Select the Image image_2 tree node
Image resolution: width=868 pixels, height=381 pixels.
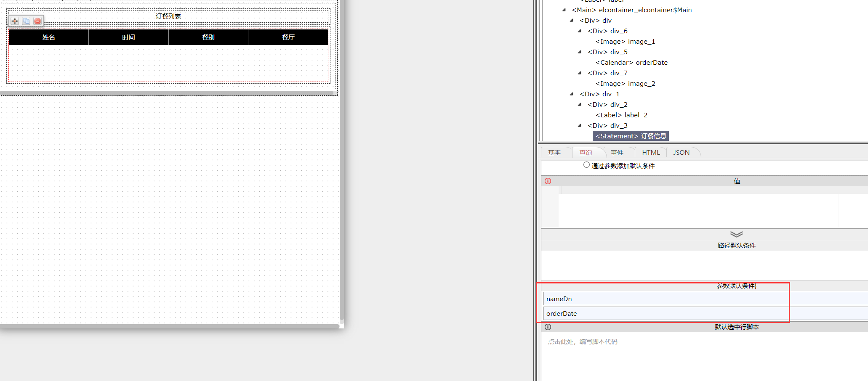[x=625, y=83]
